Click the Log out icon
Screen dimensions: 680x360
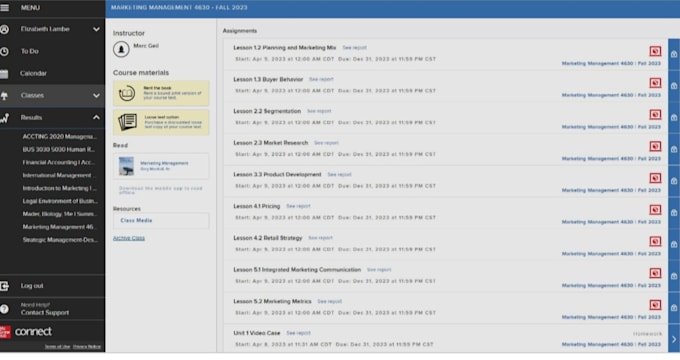point(4,286)
